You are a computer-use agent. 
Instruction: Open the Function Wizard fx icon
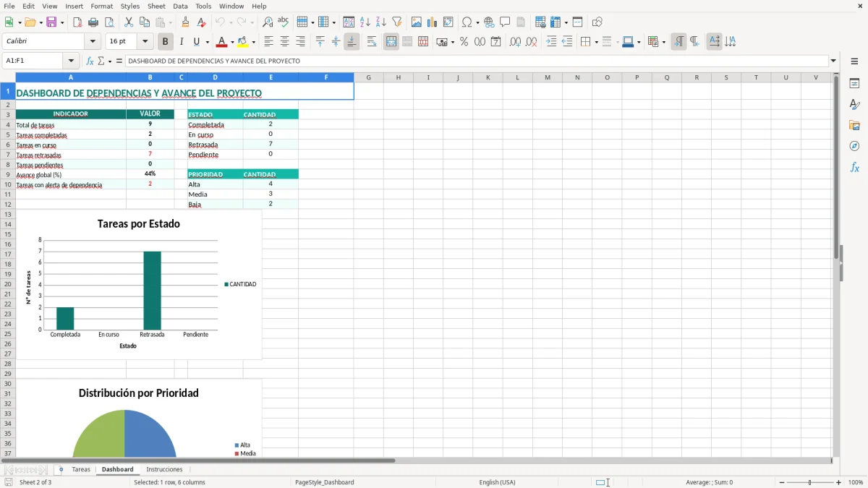90,61
